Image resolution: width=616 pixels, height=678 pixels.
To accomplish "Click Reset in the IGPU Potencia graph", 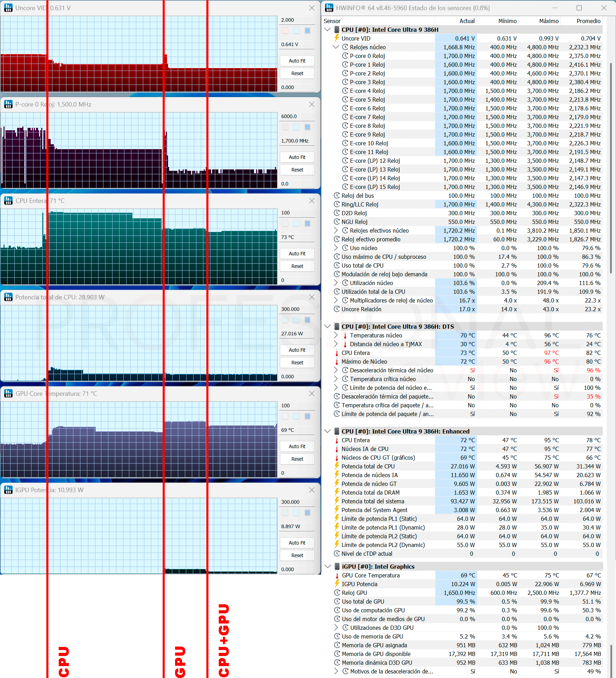I will click(297, 555).
